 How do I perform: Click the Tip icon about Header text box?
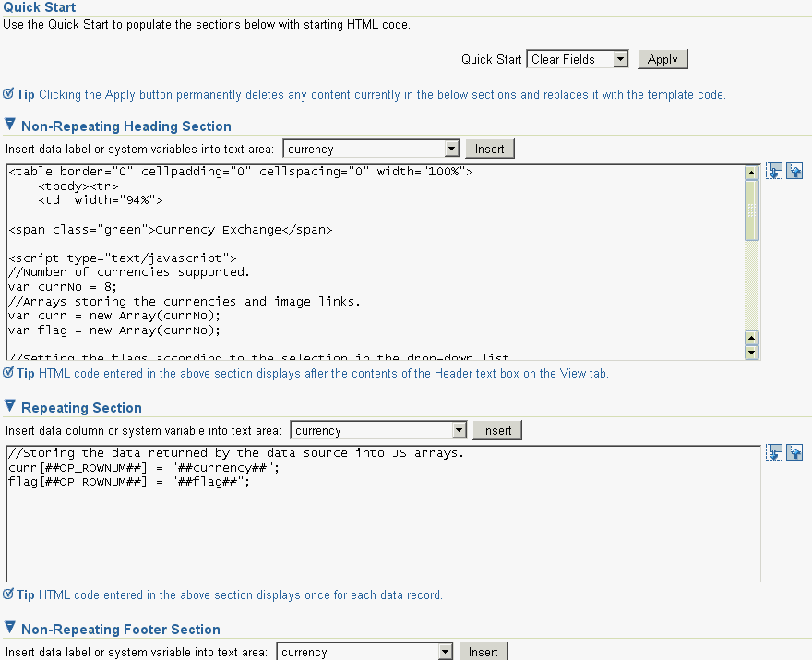(8, 373)
